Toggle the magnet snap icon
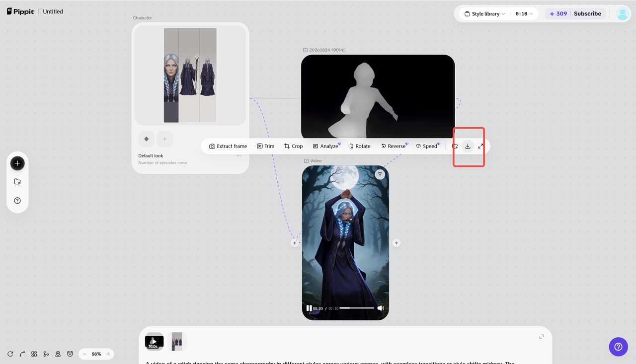Screen dimensions: 636x364 (x=70, y=354)
